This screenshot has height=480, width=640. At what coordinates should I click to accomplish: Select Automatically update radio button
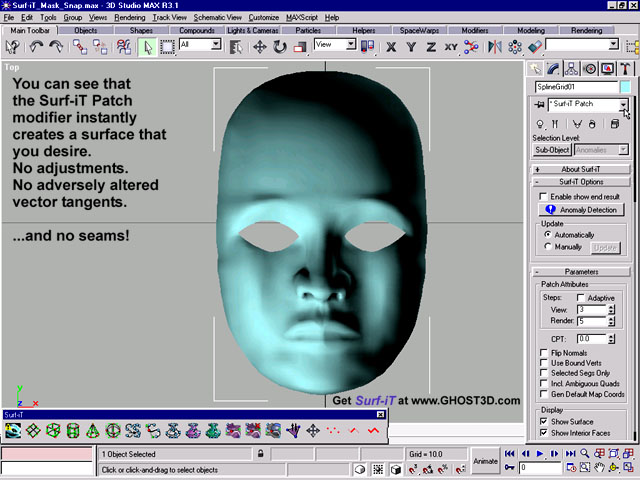(x=548, y=234)
